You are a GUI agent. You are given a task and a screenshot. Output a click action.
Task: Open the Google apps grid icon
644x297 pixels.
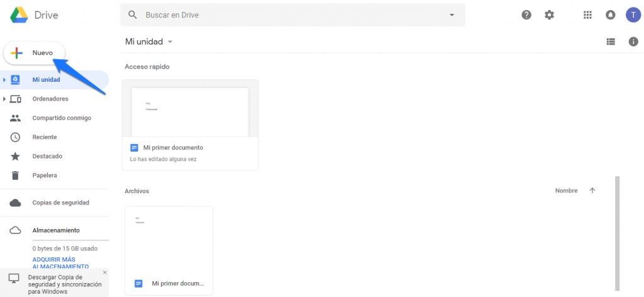click(588, 15)
